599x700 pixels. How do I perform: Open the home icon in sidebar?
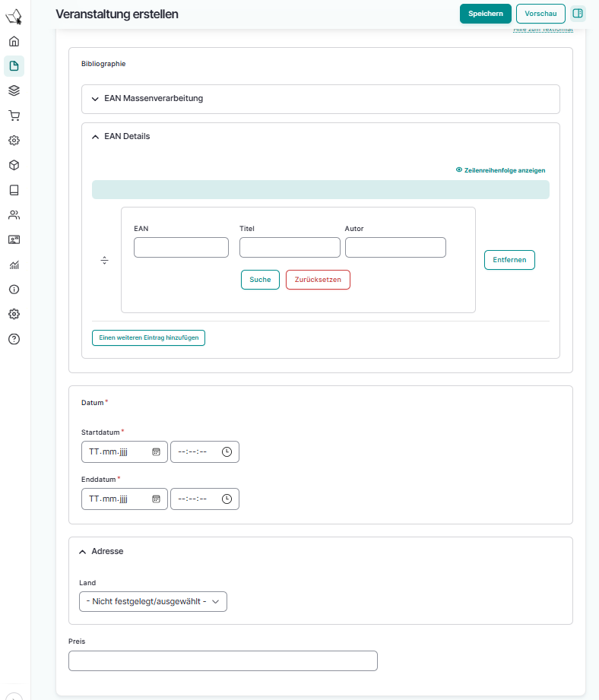click(x=14, y=42)
